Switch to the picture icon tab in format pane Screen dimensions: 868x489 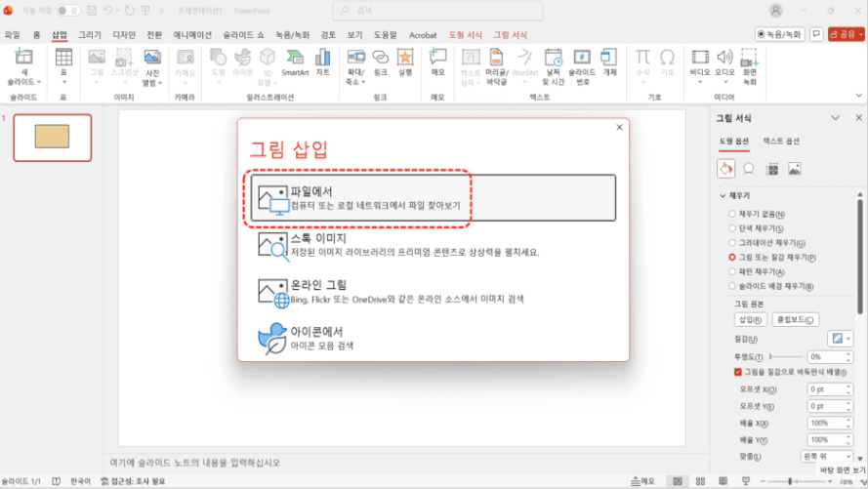pos(795,169)
